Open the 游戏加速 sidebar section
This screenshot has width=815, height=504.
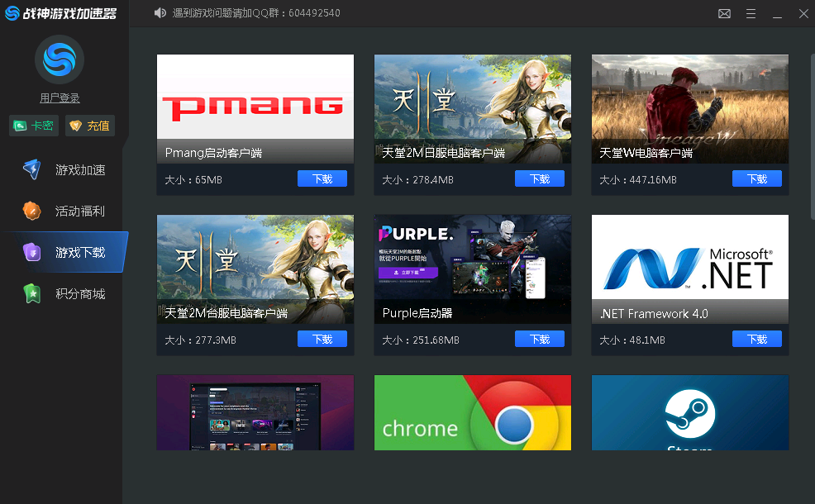64,170
